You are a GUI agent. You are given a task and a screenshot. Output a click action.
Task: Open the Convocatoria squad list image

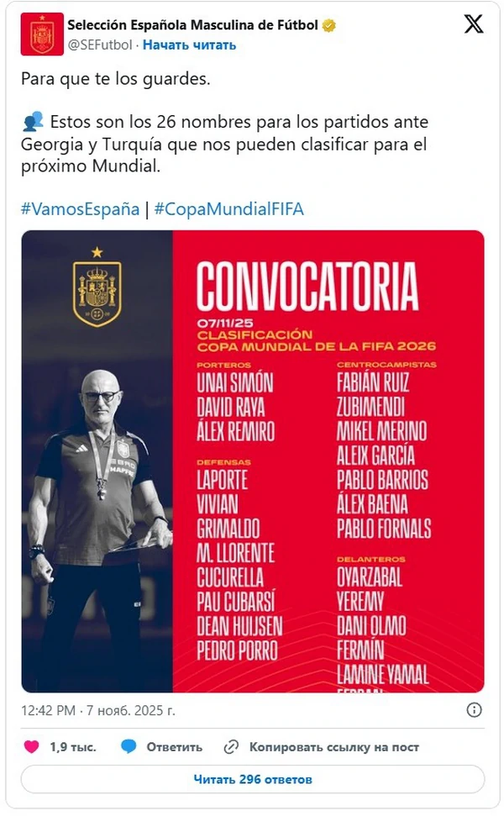tap(252, 461)
